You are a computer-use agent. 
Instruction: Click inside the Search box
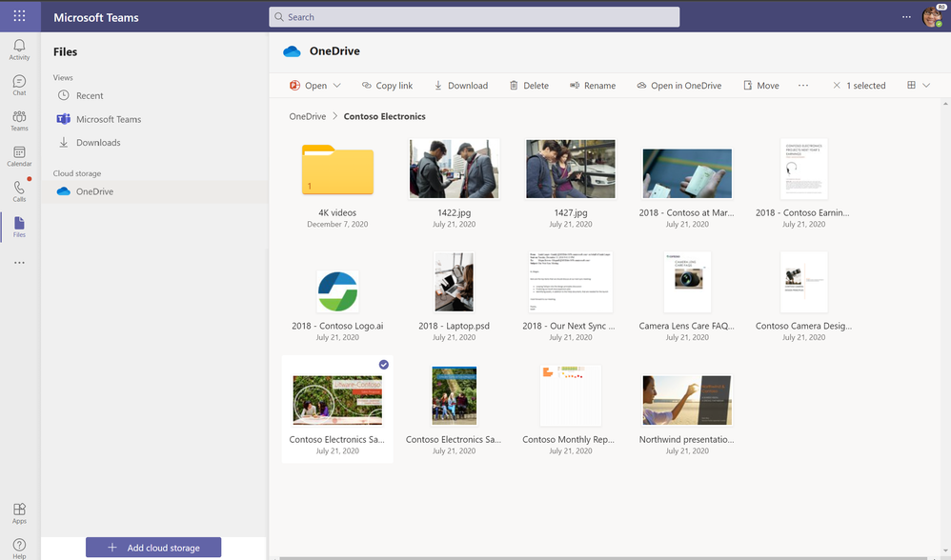(x=475, y=17)
